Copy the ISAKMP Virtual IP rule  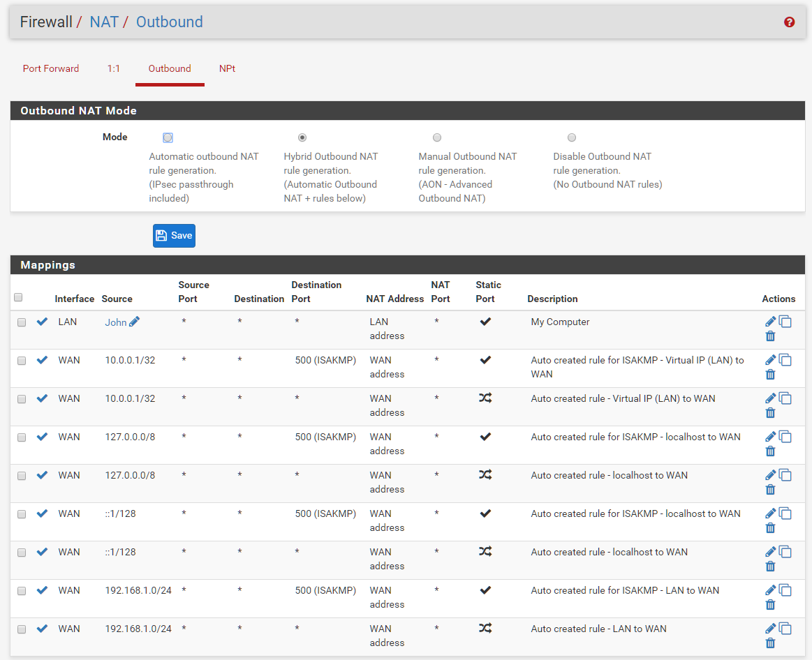[x=785, y=360]
